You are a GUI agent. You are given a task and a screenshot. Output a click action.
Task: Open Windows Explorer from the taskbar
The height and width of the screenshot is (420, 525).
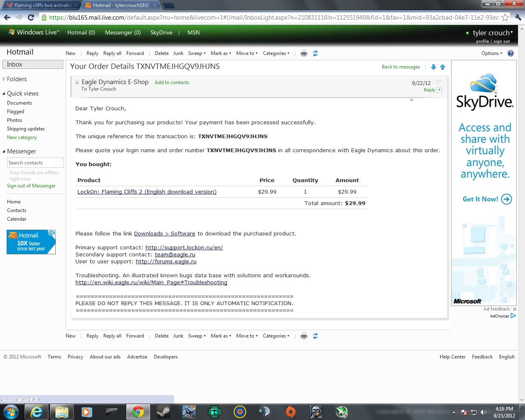click(62, 412)
